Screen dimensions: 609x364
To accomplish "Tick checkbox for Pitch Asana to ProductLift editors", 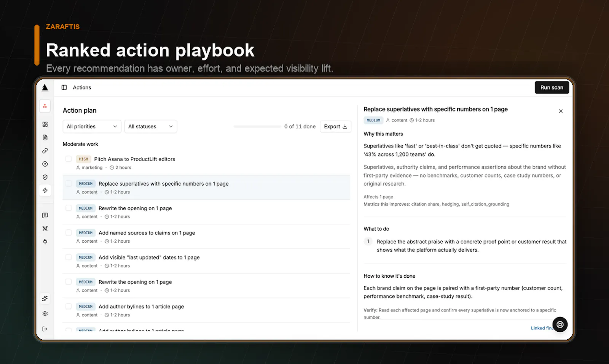I will [x=69, y=159].
